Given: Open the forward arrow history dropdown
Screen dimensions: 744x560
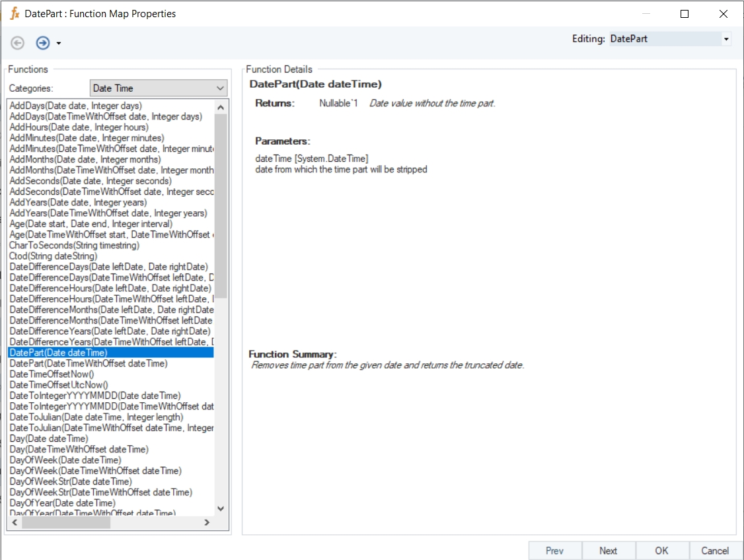Looking at the screenshot, I should tap(59, 44).
